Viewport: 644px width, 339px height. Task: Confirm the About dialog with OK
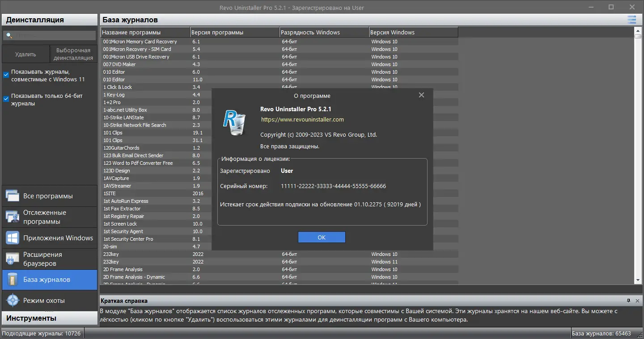322,237
